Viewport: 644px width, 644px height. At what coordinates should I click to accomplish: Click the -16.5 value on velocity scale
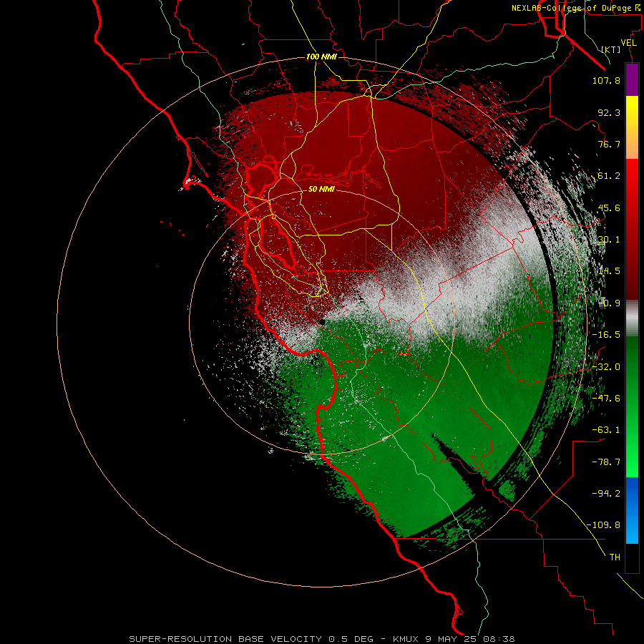pyautogui.click(x=606, y=335)
